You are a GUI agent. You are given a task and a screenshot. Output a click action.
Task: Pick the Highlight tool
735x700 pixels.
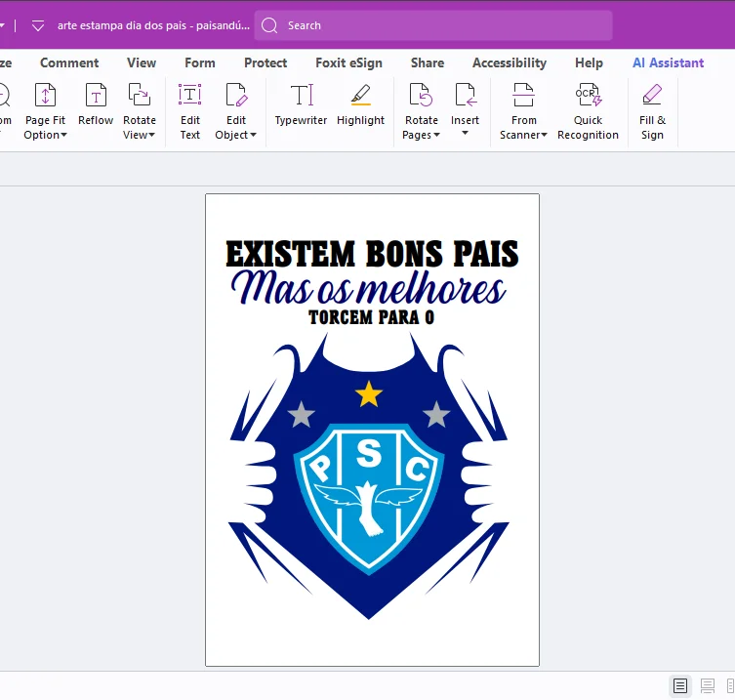[360, 105]
